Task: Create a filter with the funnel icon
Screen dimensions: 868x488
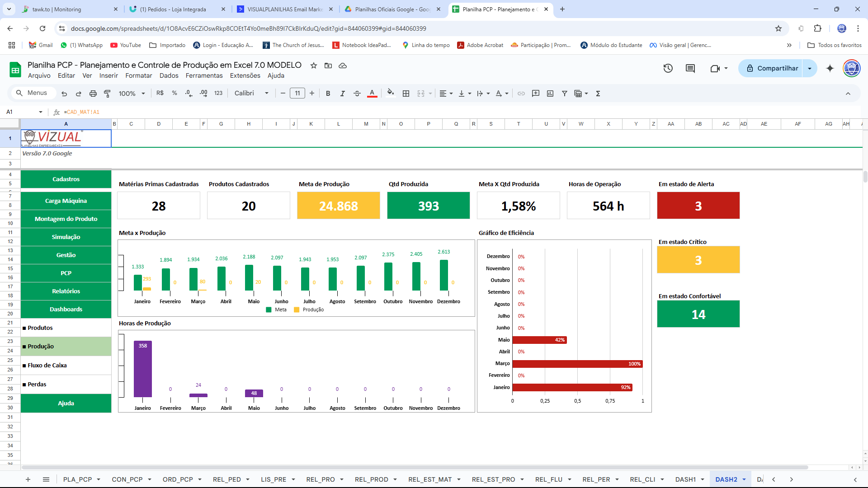Action: click(565, 94)
